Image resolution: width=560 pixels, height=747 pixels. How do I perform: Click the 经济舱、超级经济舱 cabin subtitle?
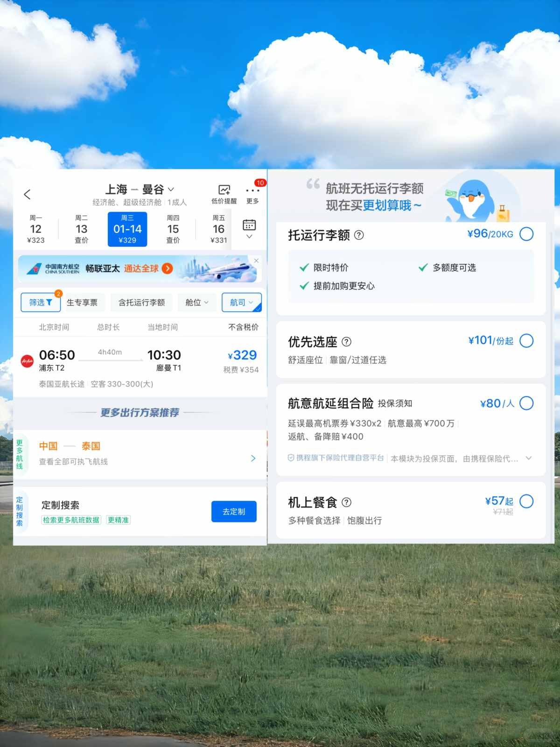(x=127, y=202)
